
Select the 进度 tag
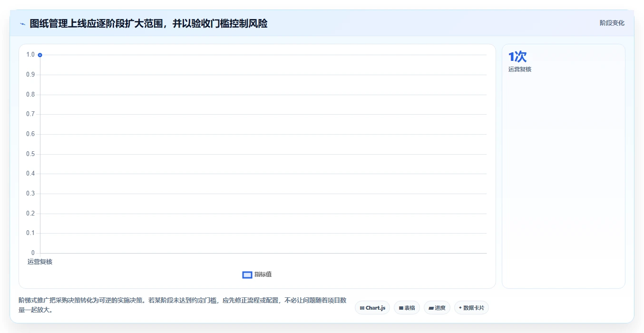pyautogui.click(x=437, y=308)
